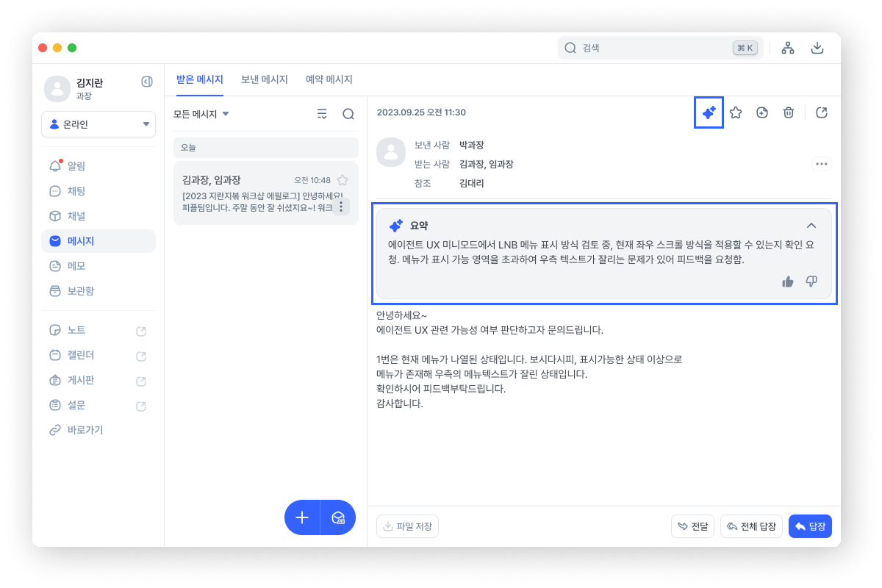882x588 pixels.
Task: Give thumbs down on the summary
Action: click(x=811, y=282)
